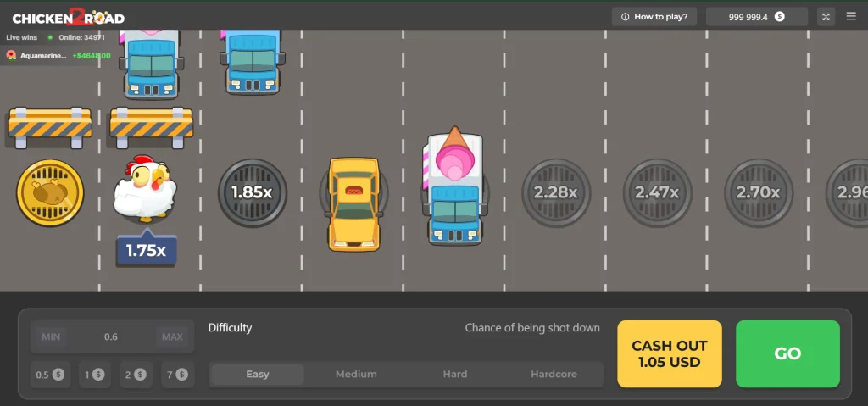
Task: Click the 1.75x multiplier tag below chicken
Action: click(x=146, y=250)
